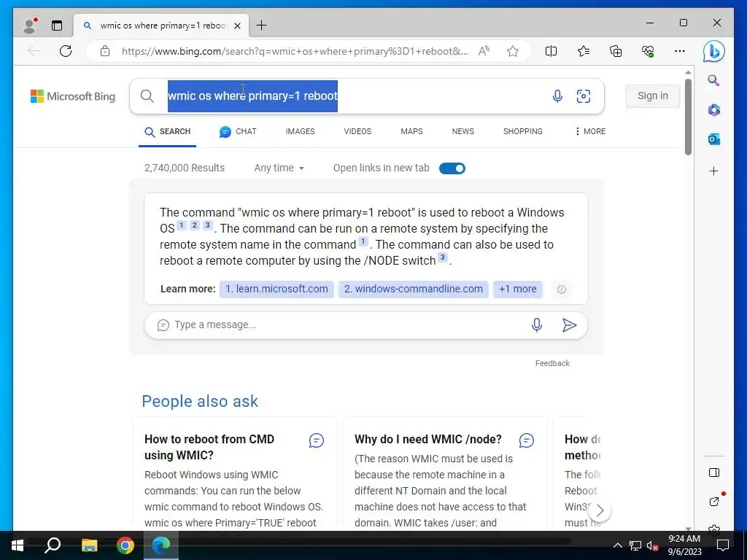Screen dimensions: 747x560
Task: Open Edge Settings and more menu
Action: click(680, 51)
